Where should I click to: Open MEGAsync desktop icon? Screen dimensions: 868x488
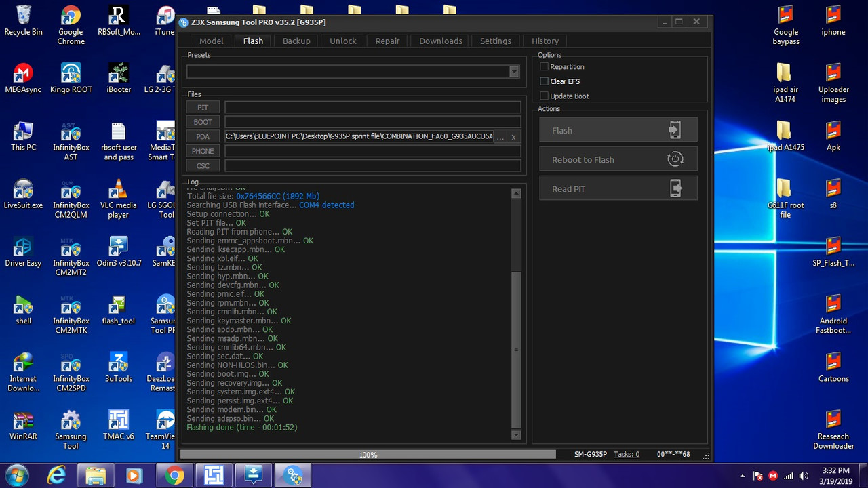coord(23,78)
